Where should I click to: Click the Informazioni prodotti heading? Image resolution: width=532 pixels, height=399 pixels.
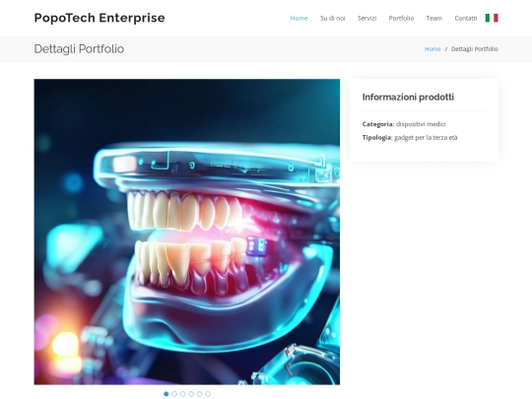408,97
